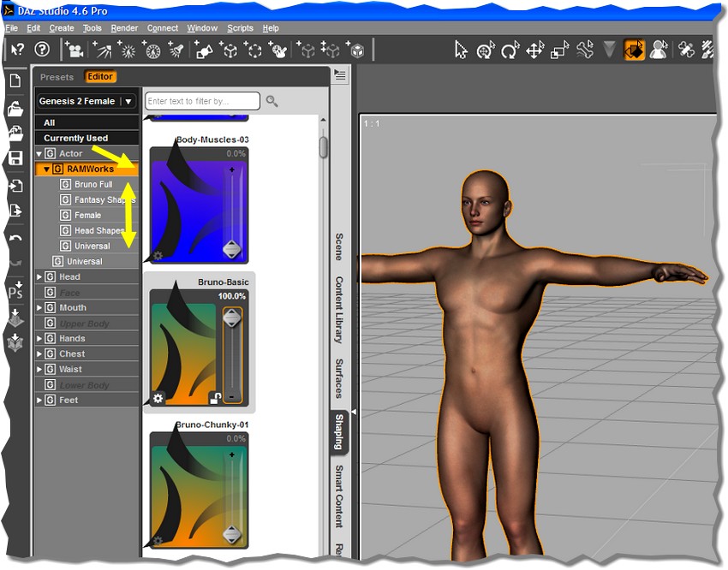Activate the highlighted Surface Selection tool

click(634, 50)
